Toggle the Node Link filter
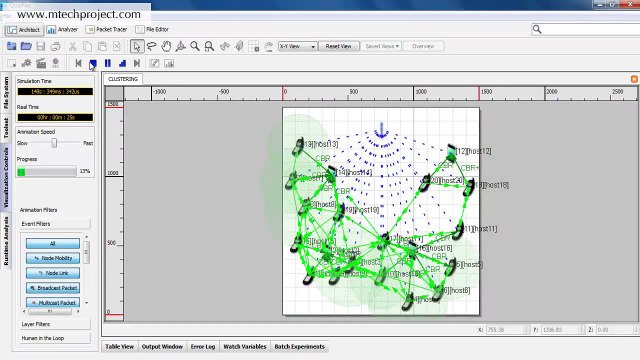 click(53, 273)
